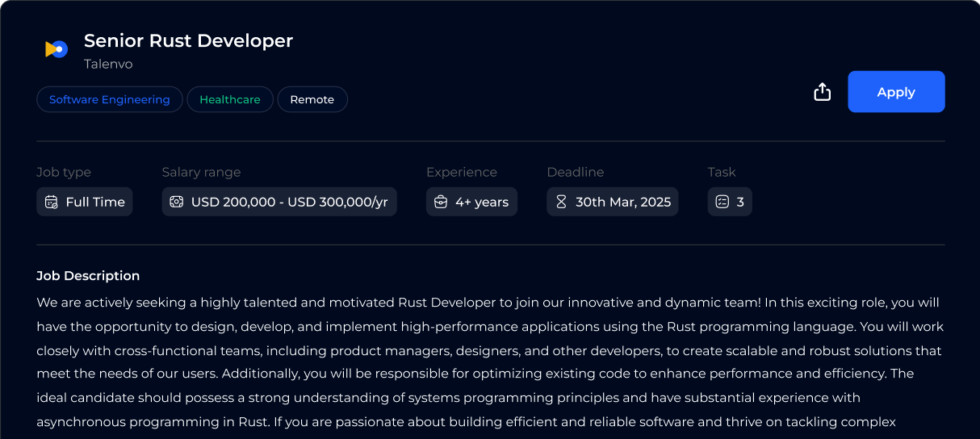Click the Salary range label

coord(201,172)
